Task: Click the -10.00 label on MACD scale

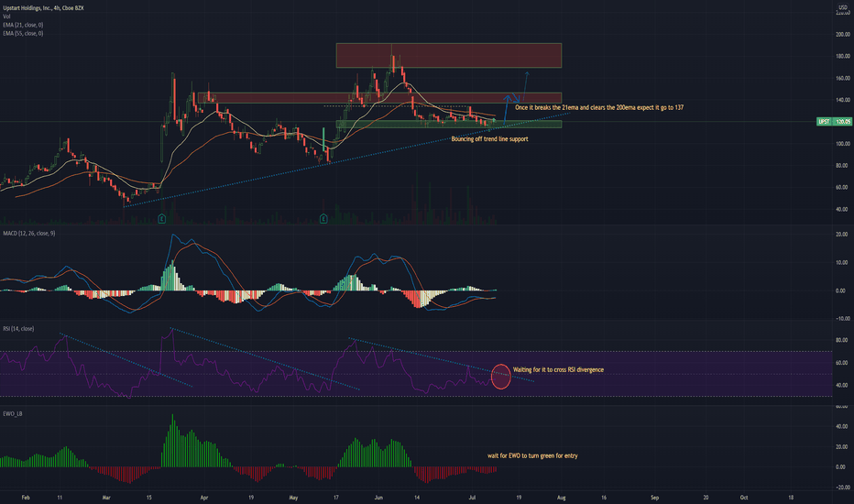Action: pyautogui.click(x=843, y=318)
